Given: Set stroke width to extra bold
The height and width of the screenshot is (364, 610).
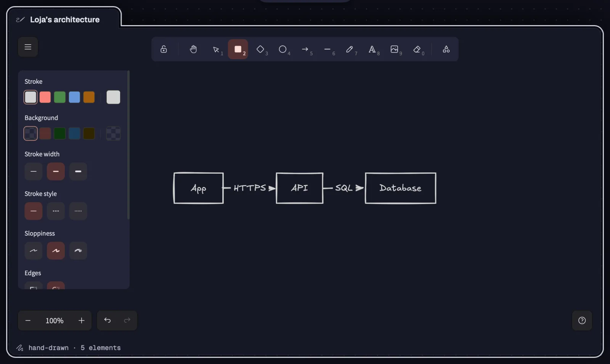Looking at the screenshot, I should coord(78,171).
